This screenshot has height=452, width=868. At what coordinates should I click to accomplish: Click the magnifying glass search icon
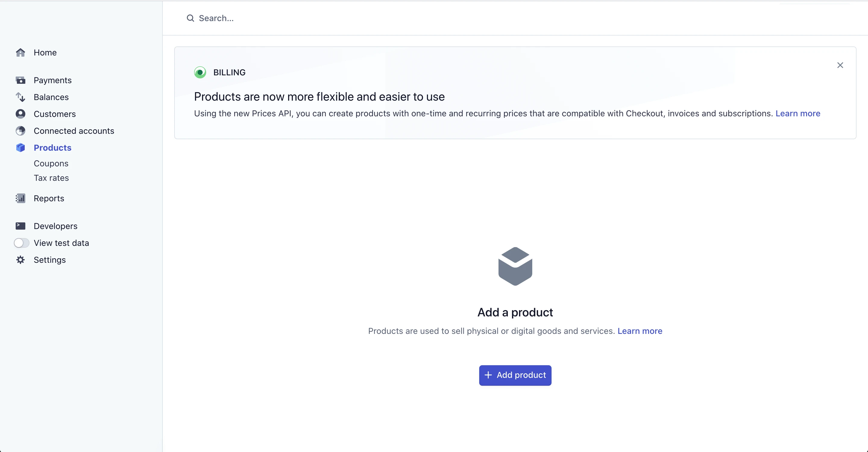[190, 18]
